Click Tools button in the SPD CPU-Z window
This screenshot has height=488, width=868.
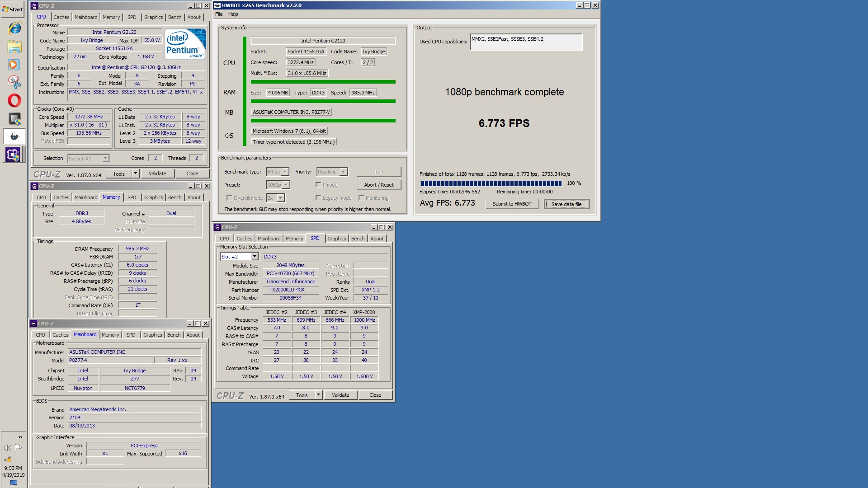click(x=302, y=395)
